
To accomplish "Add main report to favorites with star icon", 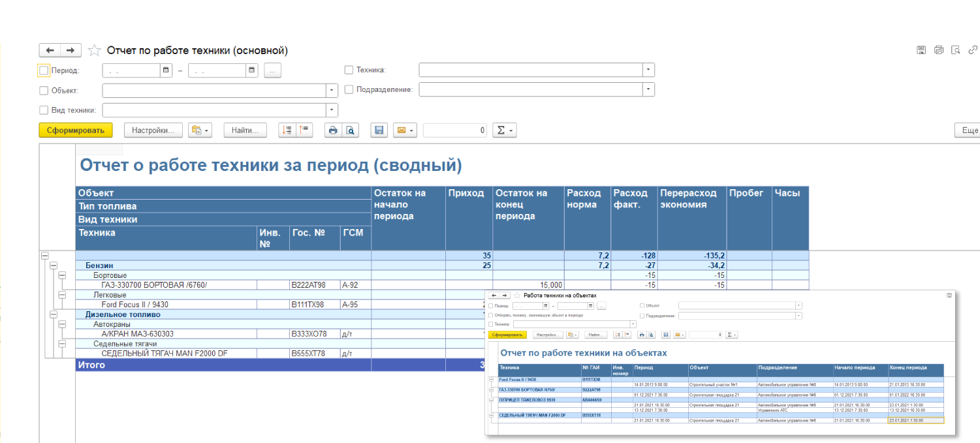I will click(94, 50).
